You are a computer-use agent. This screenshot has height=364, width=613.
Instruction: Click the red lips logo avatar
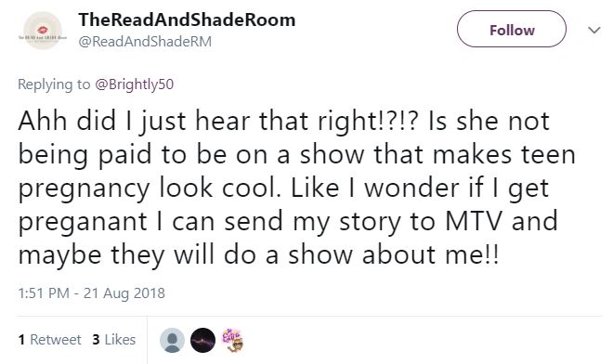coord(43,31)
